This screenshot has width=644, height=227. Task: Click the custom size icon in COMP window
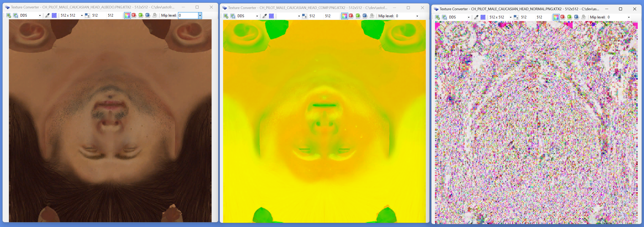click(305, 16)
